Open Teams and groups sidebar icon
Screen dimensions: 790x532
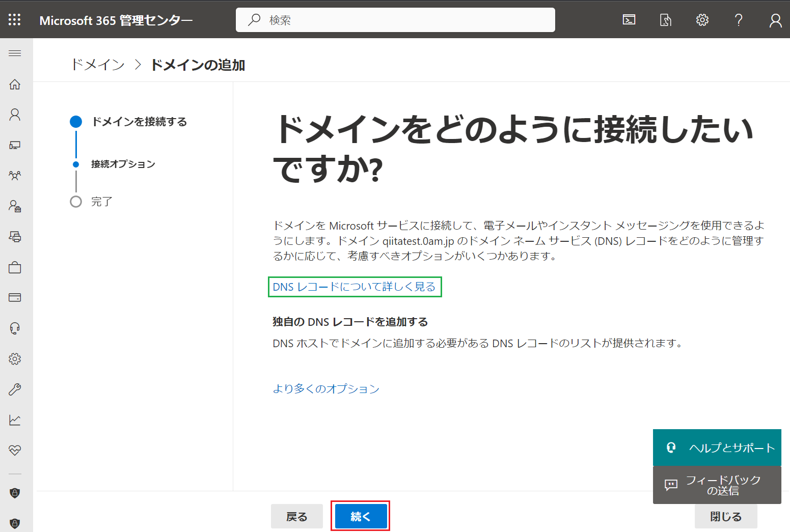[x=15, y=176]
